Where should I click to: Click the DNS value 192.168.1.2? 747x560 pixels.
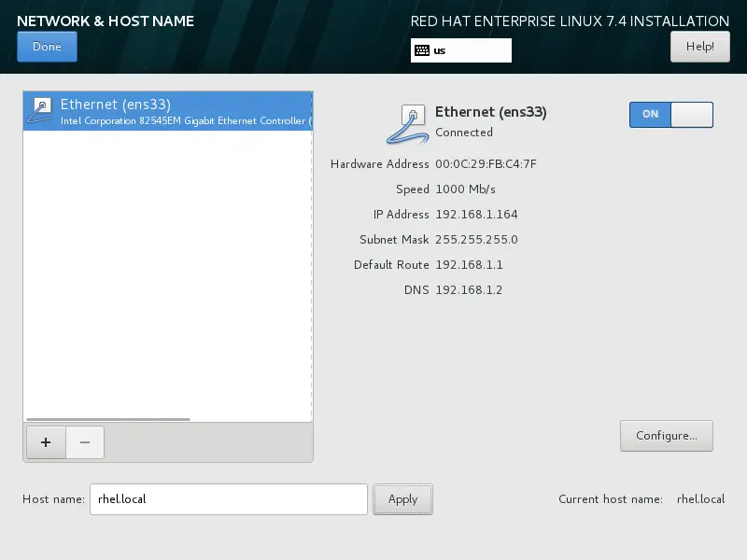[x=469, y=290]
